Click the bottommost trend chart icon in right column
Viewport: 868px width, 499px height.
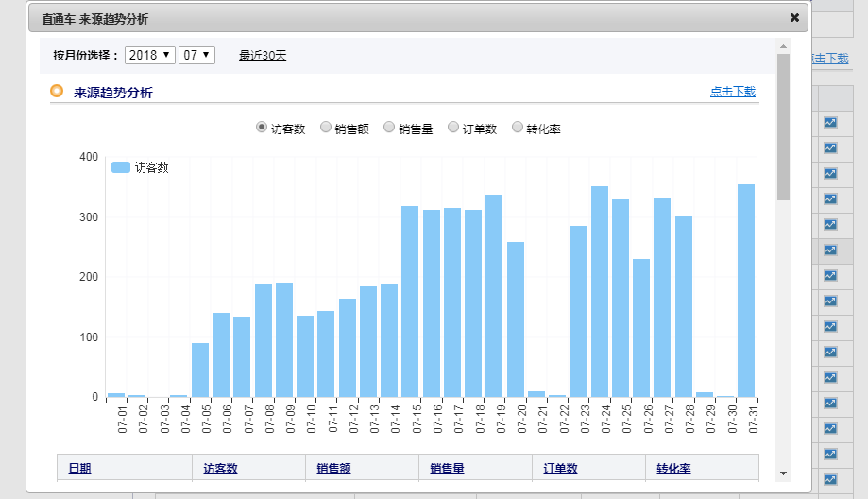pyautogui.click(x=830, y=479)
